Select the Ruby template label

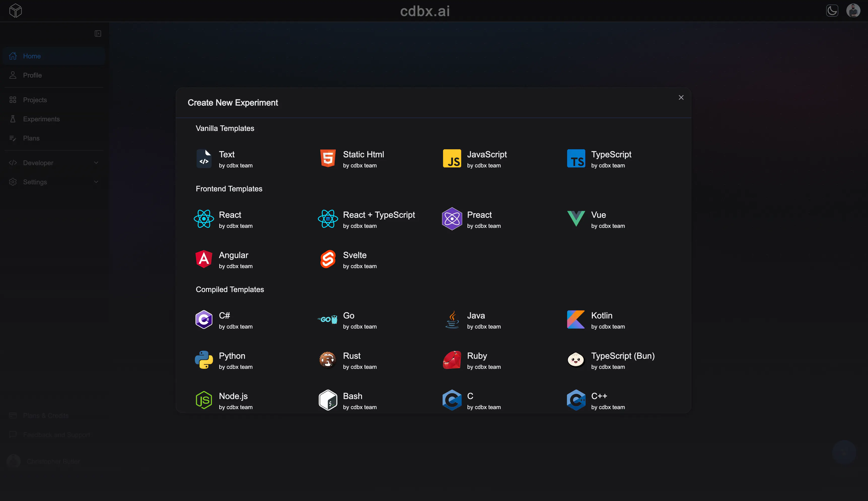point(477,356)
